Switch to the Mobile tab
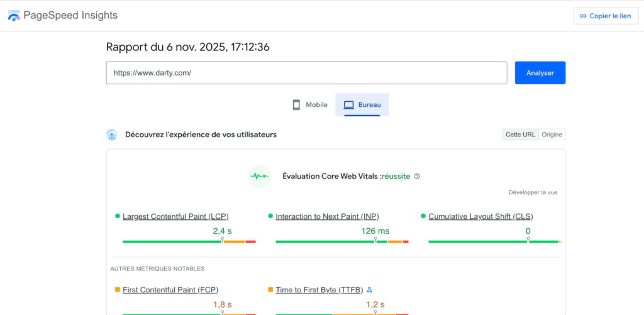The image size is (644, 315). coord(310,105)
